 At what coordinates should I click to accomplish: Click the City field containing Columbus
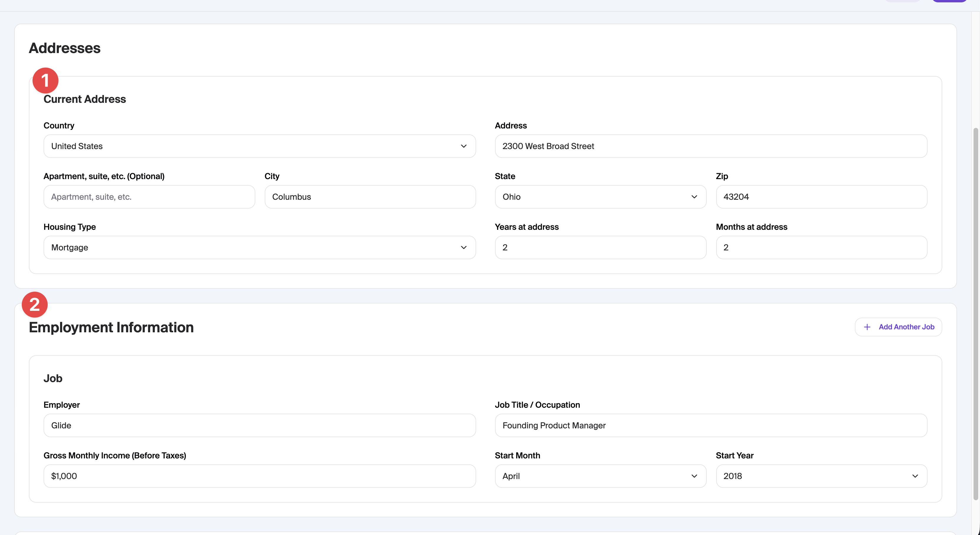click(x=370, y=197)
